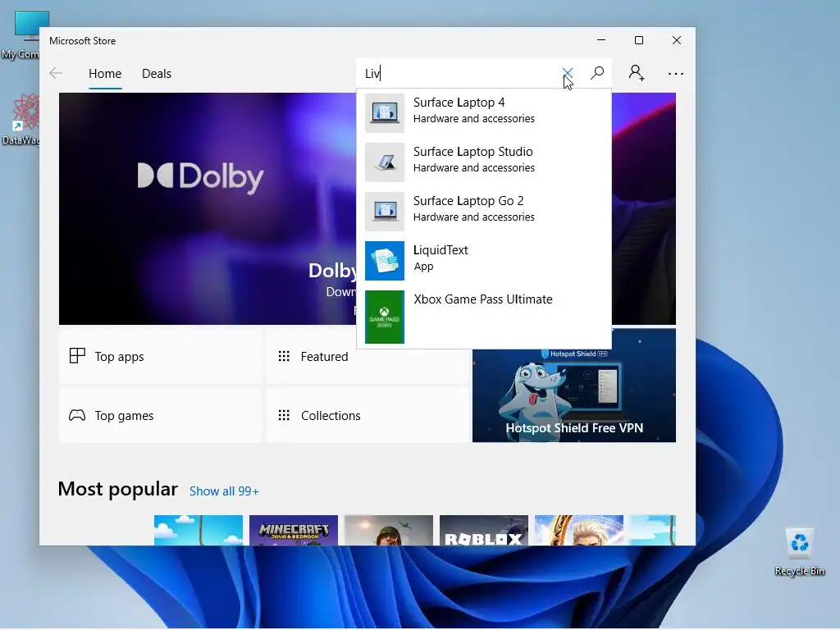The height and width of the screenshot is (630, 840).
Task: Choose Surface Laptop Go 2 suggestion
Action: pyautogui.click(x=484, y=211)
